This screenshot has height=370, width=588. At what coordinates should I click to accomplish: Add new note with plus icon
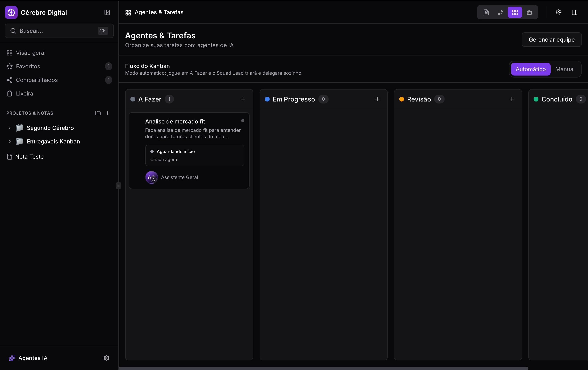[x=108, y=113]
